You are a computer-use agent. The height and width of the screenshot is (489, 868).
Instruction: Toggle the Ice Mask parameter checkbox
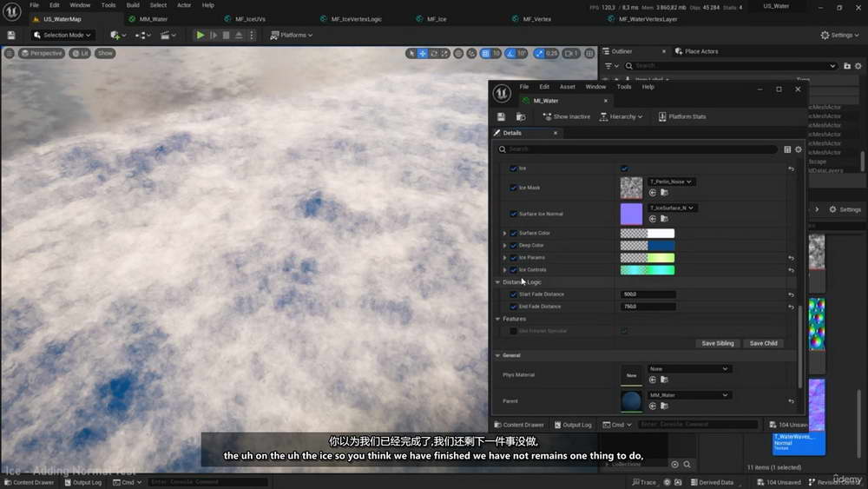(x=513, y=188)
